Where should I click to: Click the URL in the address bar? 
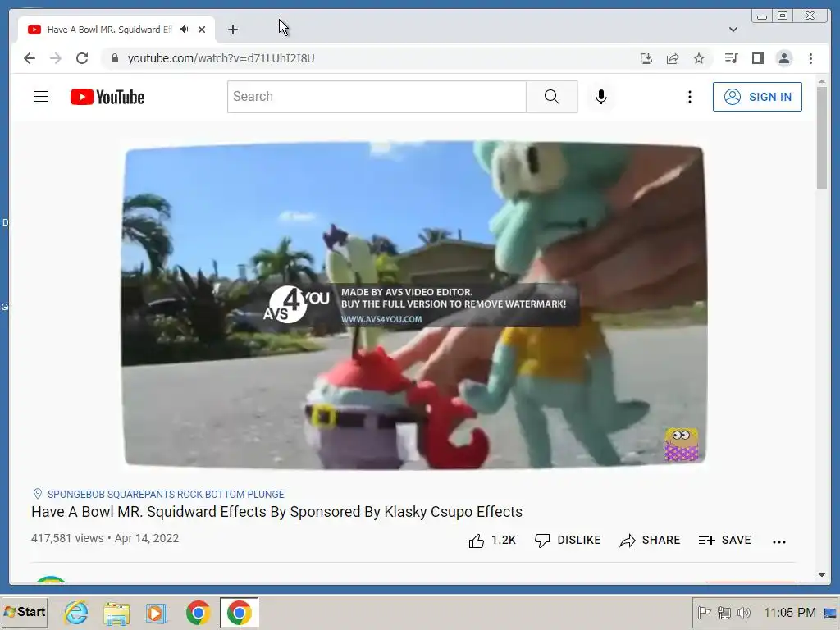point(221,58)
